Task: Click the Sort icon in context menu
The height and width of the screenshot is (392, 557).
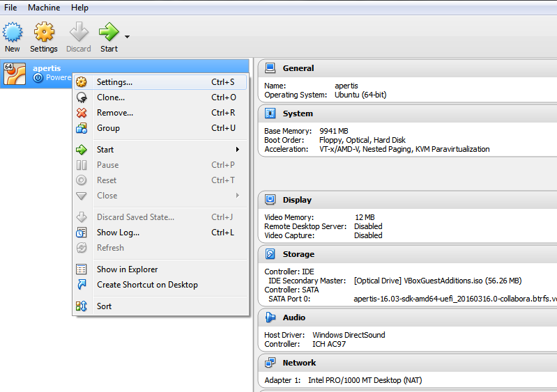Action: pos(82,306)
